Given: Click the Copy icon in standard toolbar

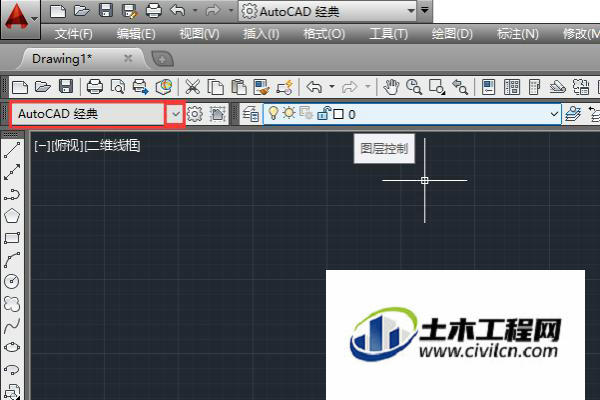Looking at the screenshot, I should [215, 87].
